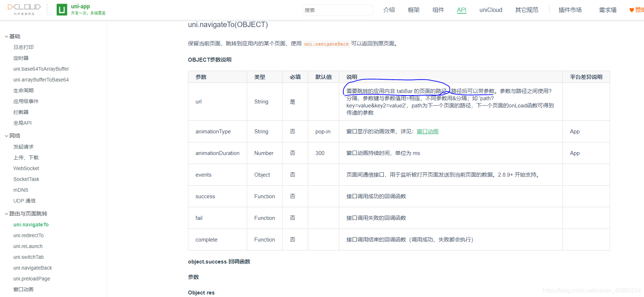644x297 pixels.
Task: Open the 其它规范 nav menu
Action: click(x=527, y=10)
